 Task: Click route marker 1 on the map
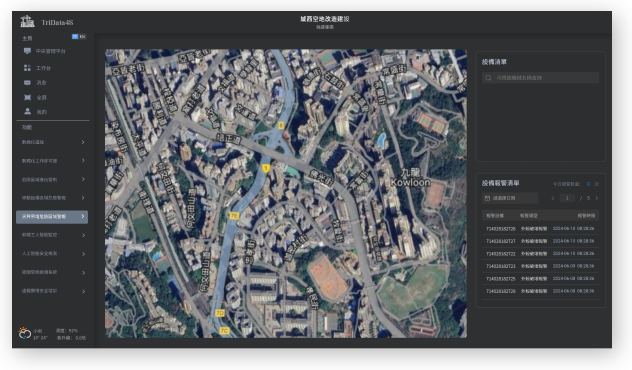266,168
